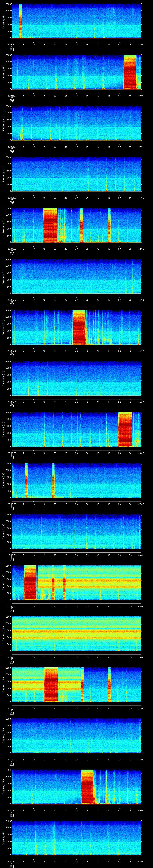Image resolution: width=153 pixels, height=868 pixels.
Task: Click the 20:47:00 start time label
Action: pos(12,555)
